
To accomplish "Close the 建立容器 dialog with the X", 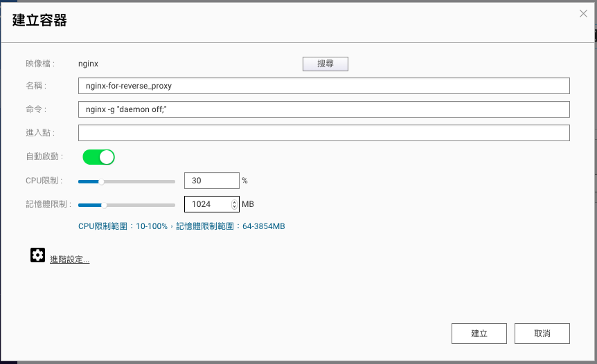I will pyautogui.click(x=583, y=14).
